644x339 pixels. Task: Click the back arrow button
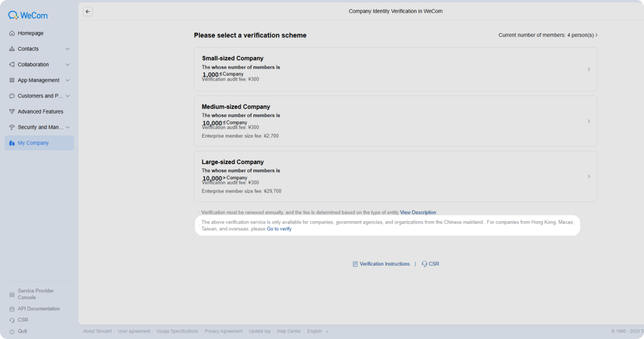click(x=87, y=11)
